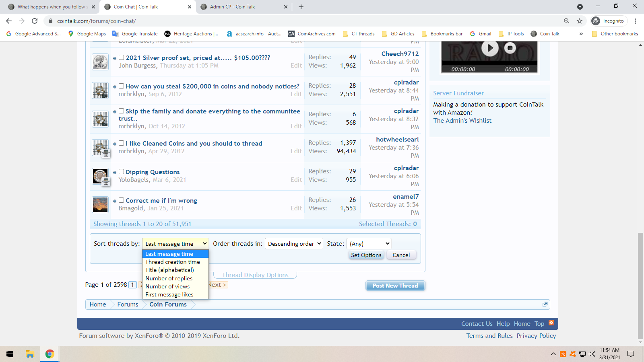Screen dimensions: 644x362
Task: Open the Privacy Policy link
Action: [x=536, y=336]
